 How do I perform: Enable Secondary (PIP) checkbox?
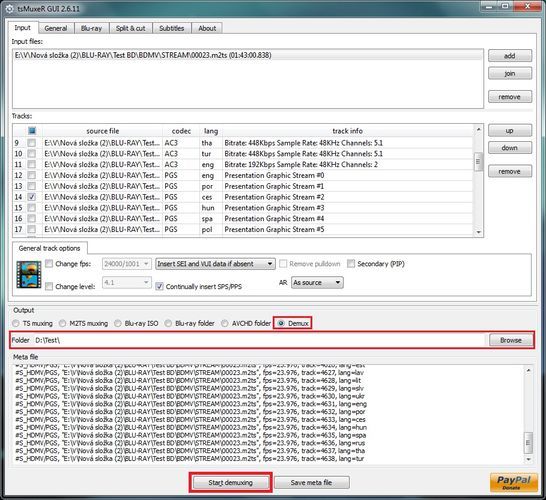tap(351, 264)
